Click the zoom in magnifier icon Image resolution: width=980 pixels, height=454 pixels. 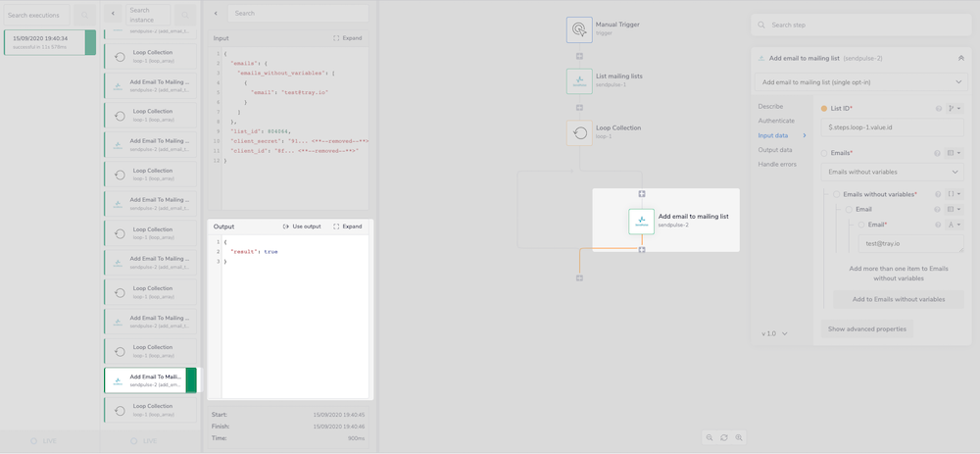pos(739,437)
